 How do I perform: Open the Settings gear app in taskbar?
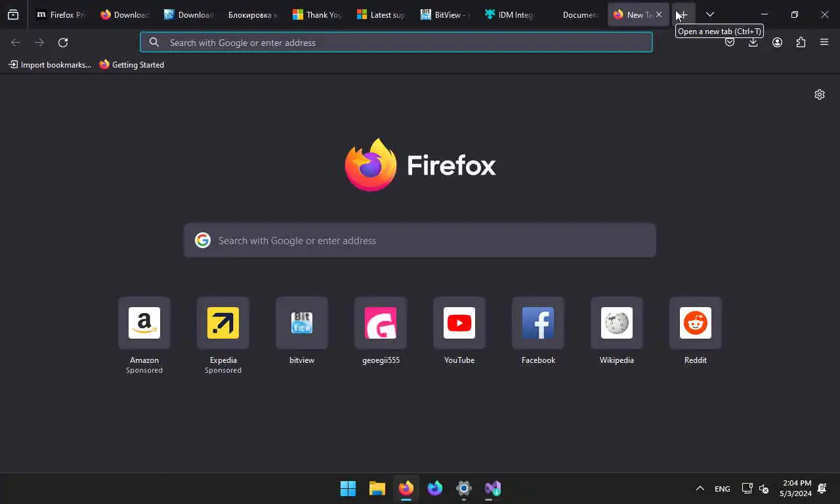click(x=464, y=488)
